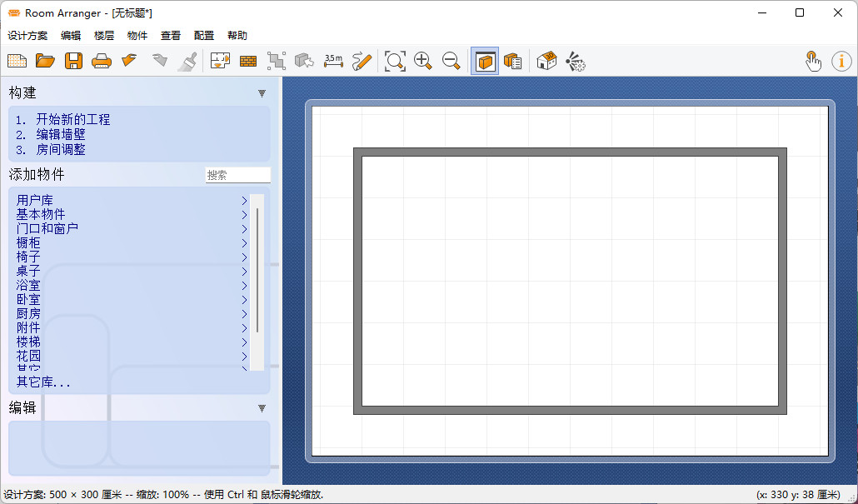This screenshot has width=858, height=504.
Task: Open 3D render settings gear icon
Action: point(575,61)
